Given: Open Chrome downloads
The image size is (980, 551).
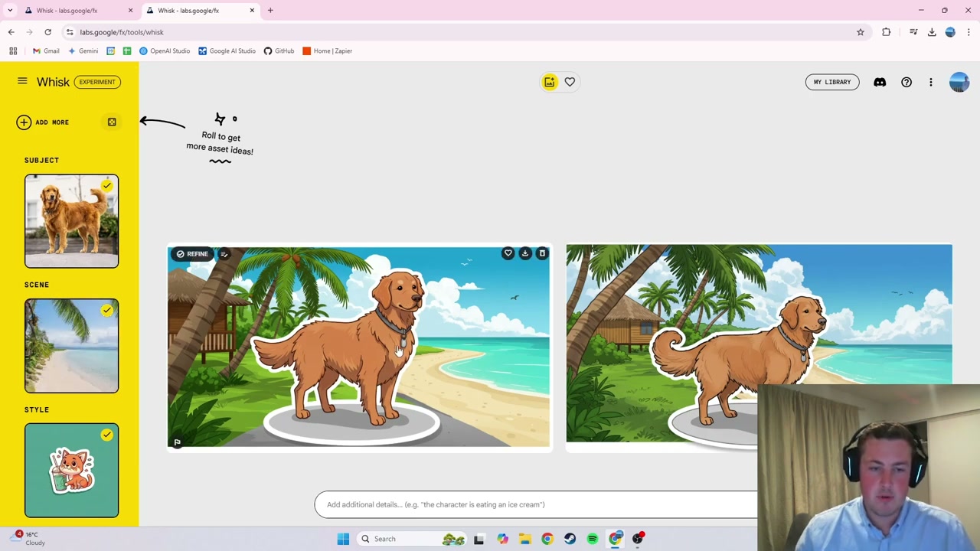Looking at the screenshot, I should [x=932, y=32].
